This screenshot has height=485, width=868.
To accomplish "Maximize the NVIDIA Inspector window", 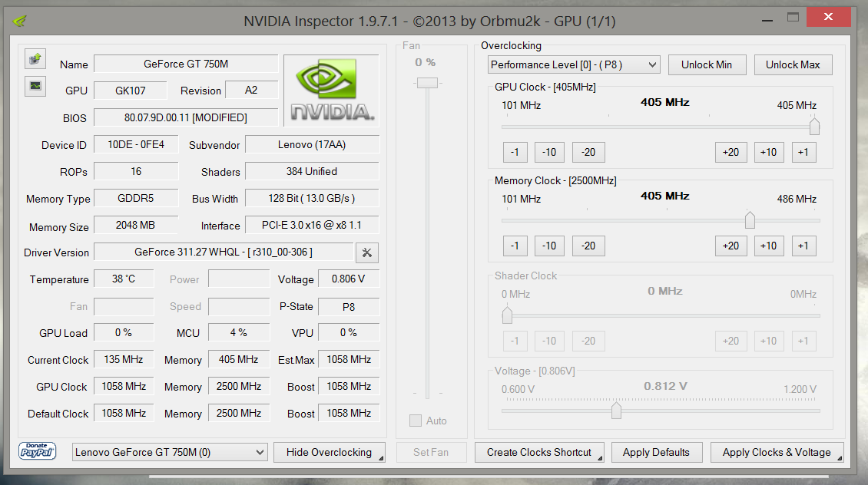I will click(x=793, y=18).
